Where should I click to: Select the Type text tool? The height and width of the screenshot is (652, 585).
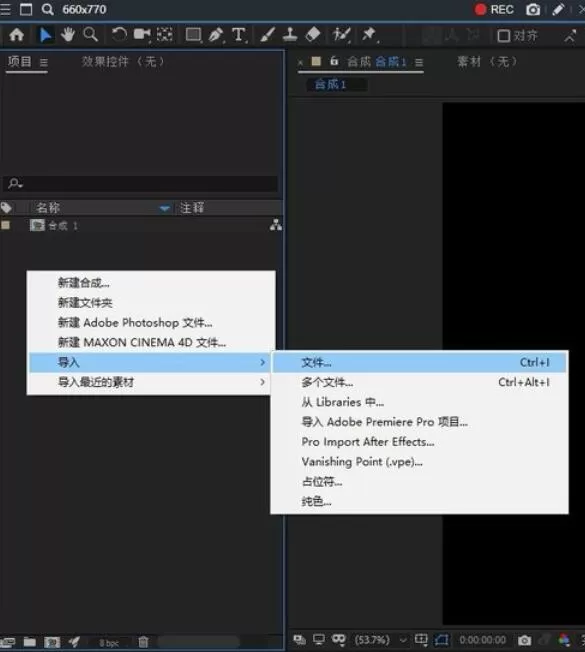point(239,35)
